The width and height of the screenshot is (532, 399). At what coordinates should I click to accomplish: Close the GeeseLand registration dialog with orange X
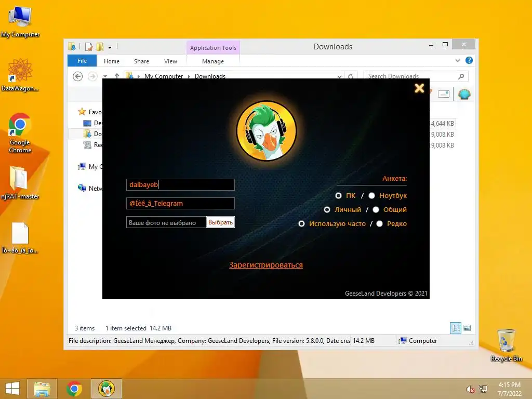[x=419, y=88]
